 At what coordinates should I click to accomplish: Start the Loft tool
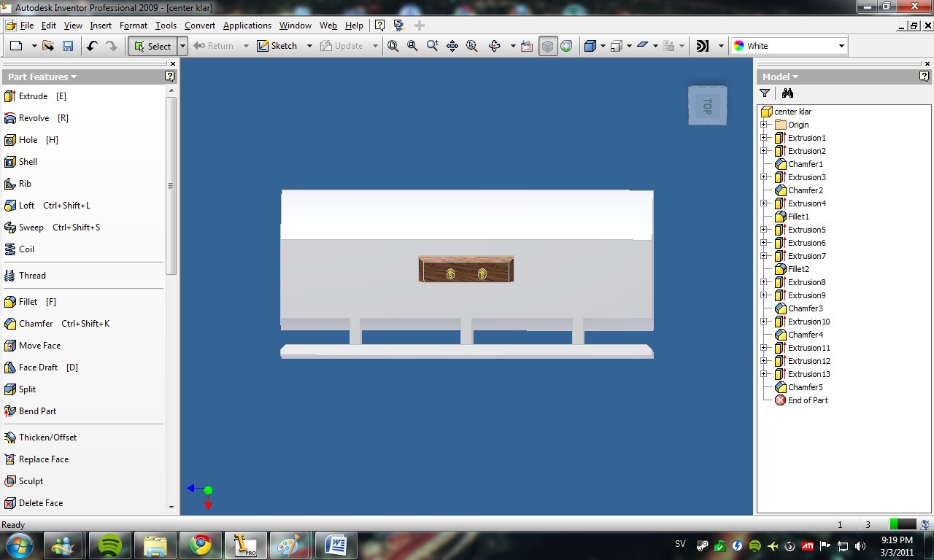[47, 206]
